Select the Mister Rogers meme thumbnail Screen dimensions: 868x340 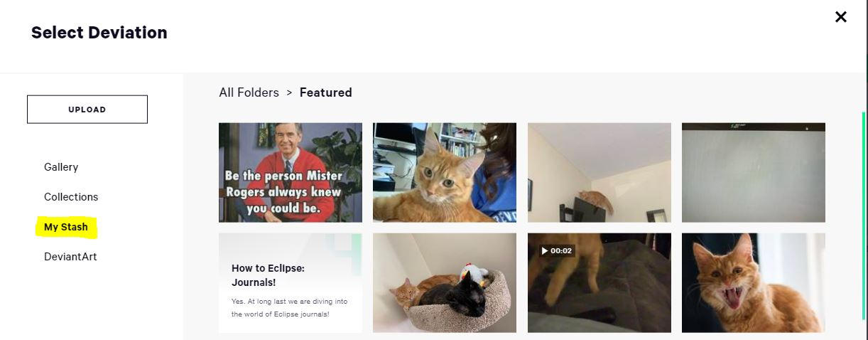(x=291, y=173)
